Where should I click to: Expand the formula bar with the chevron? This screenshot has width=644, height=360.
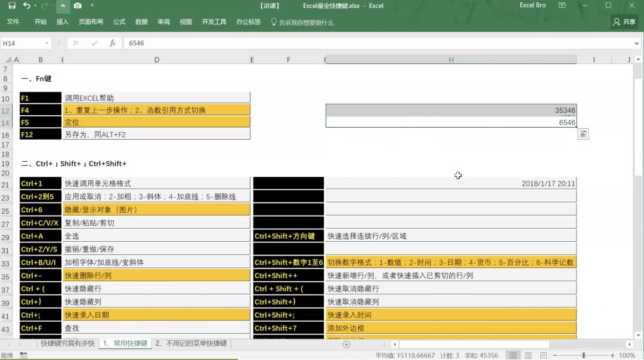pyautogui.click(x=637, y=43)
